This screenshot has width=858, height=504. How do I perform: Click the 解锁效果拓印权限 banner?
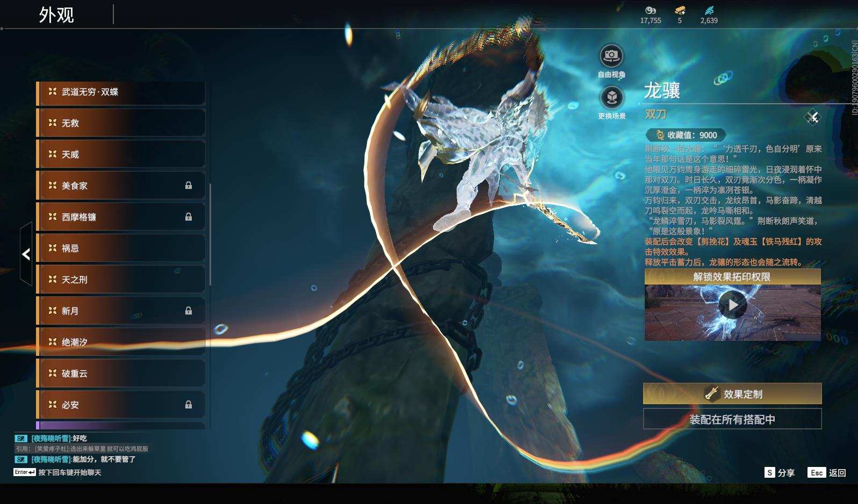pos(733,277)
